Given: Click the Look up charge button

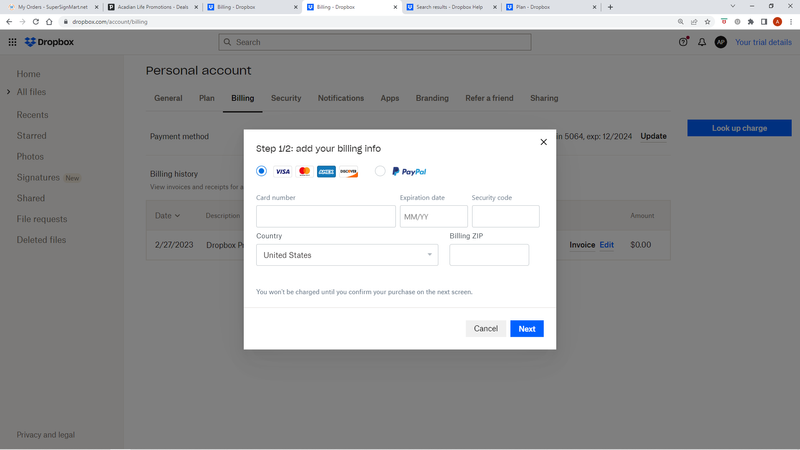Looking at the screenshot, I should (739, 128).
